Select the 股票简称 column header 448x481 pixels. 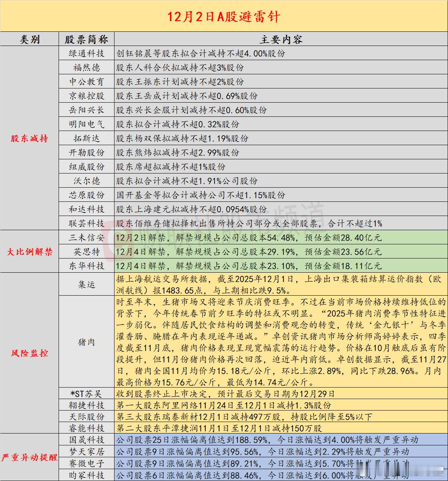[86, 39]
